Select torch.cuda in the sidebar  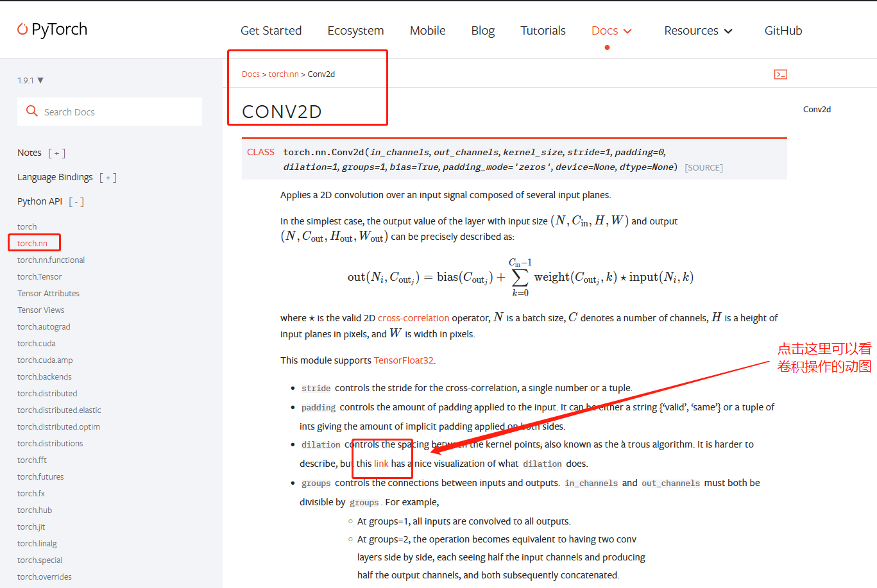pyautogui.click(x=36, y=343)
